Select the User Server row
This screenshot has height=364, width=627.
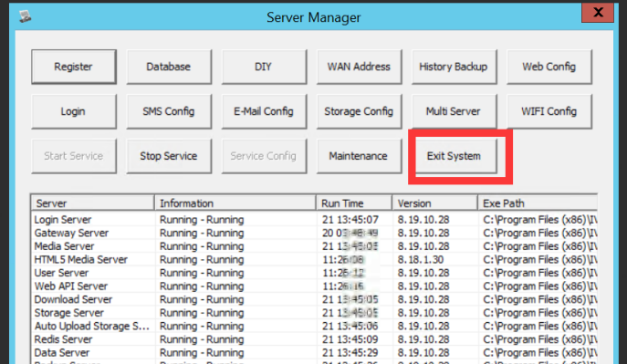pos(314,273)
